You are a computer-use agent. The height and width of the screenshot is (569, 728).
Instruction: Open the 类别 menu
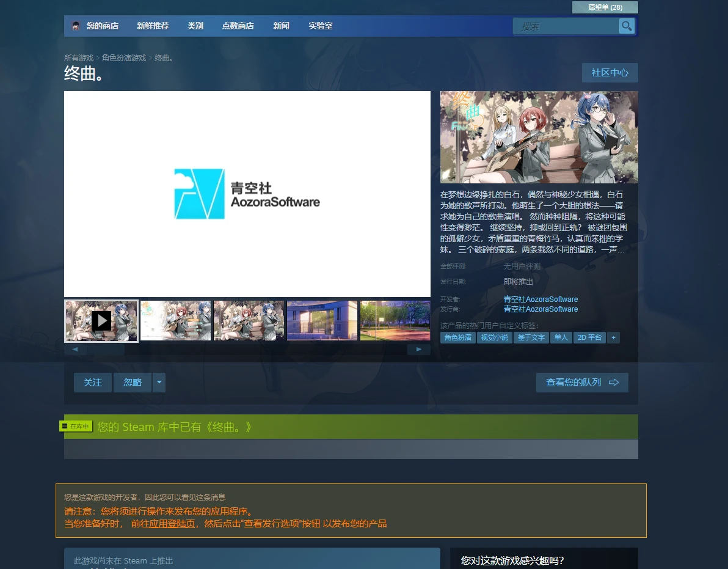click(195, 26)
